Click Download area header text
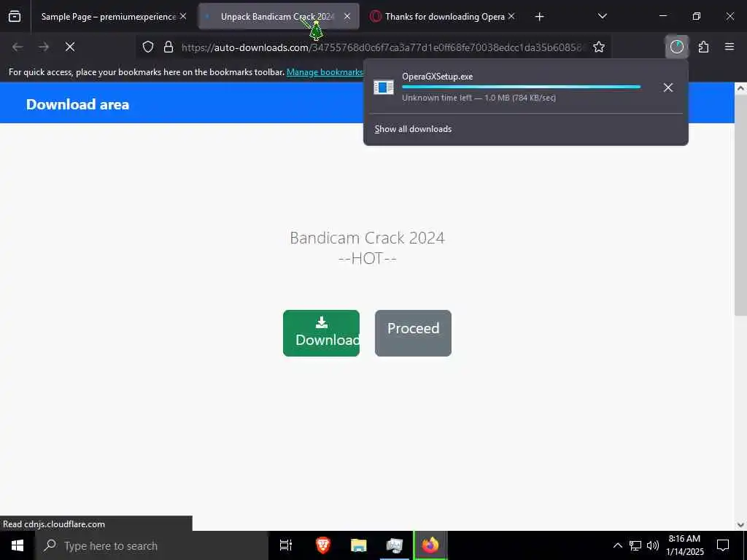This screenshot has width=747, height=560. point(77,104)
